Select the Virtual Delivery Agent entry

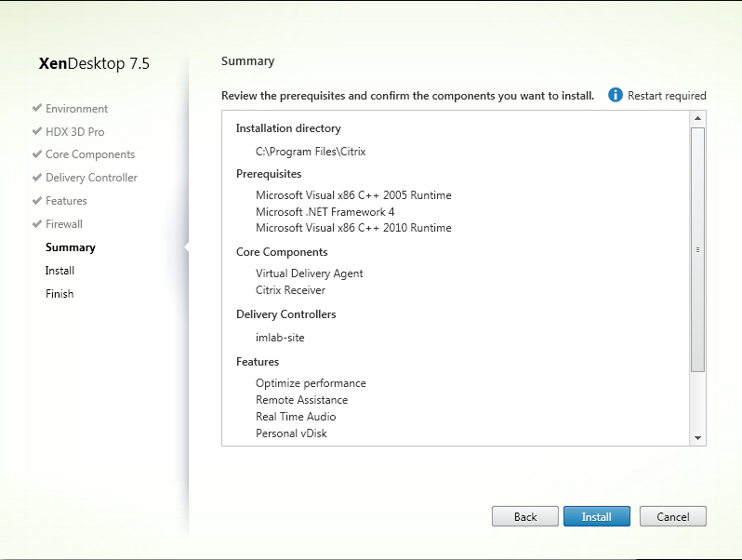point(309,273)
